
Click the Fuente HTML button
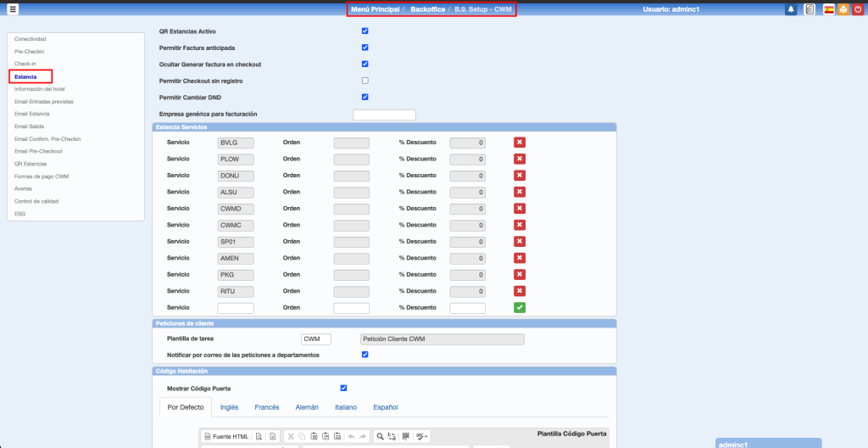pyautogui.click(x=228, y=436)
